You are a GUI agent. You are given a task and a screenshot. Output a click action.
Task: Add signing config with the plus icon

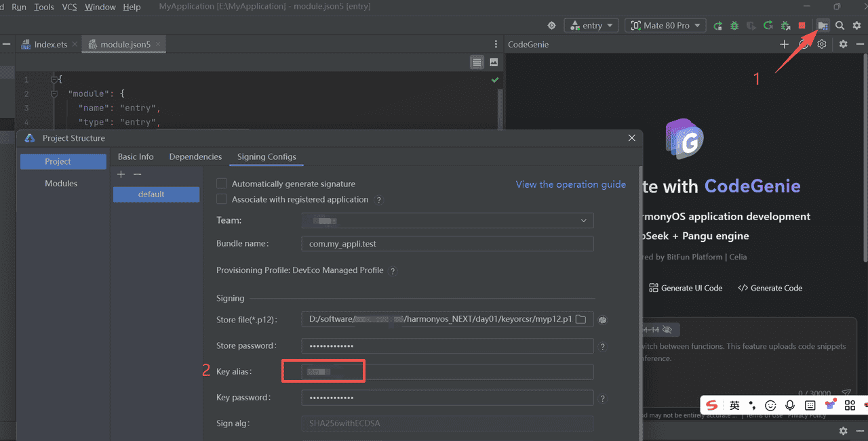(x=121, y=175)
